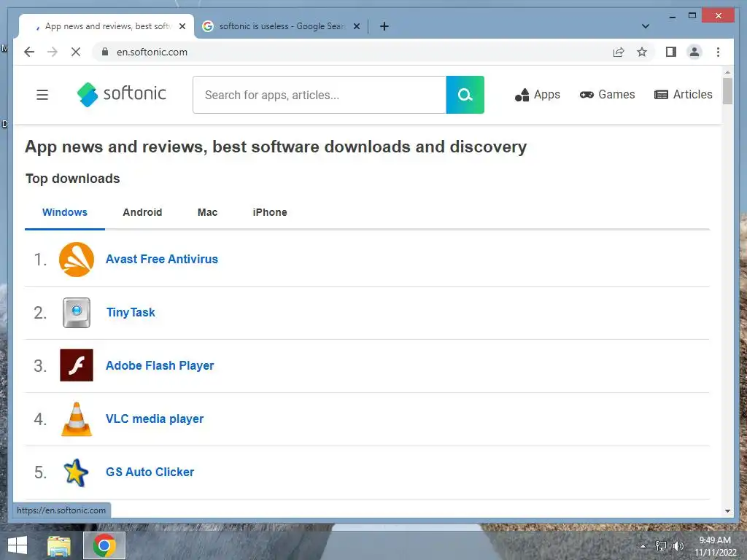
Task: Click the browser forward arrow
Action: [53, 52]
